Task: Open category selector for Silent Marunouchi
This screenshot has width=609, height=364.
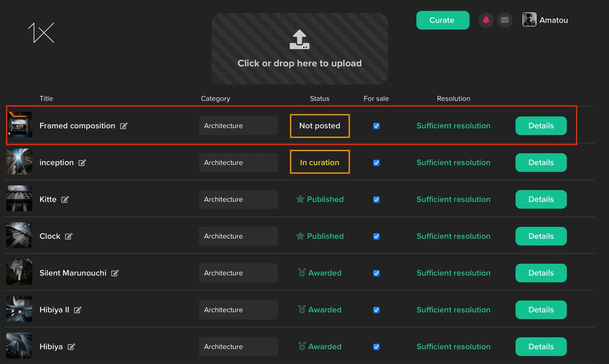Action: pos(238,273)
